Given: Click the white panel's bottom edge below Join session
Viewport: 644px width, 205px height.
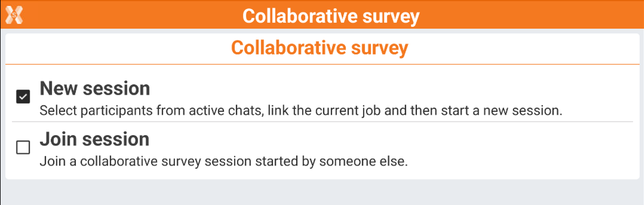Looking at the screenshot, I should (x=322, y=178).
